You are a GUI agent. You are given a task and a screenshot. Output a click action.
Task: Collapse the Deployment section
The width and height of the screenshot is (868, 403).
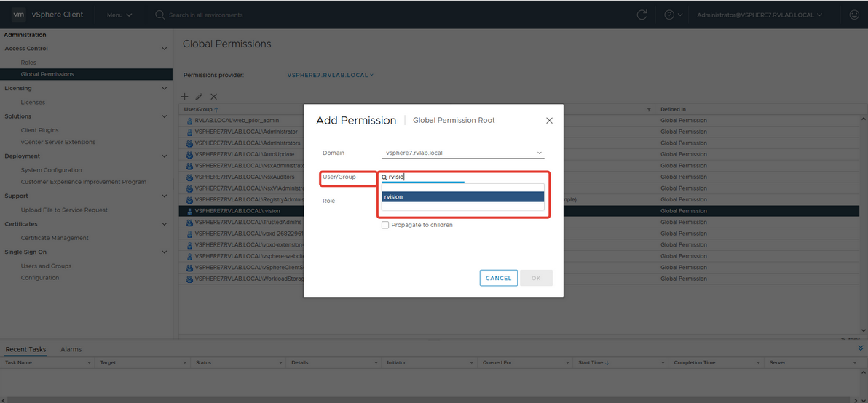pos(164,156)
